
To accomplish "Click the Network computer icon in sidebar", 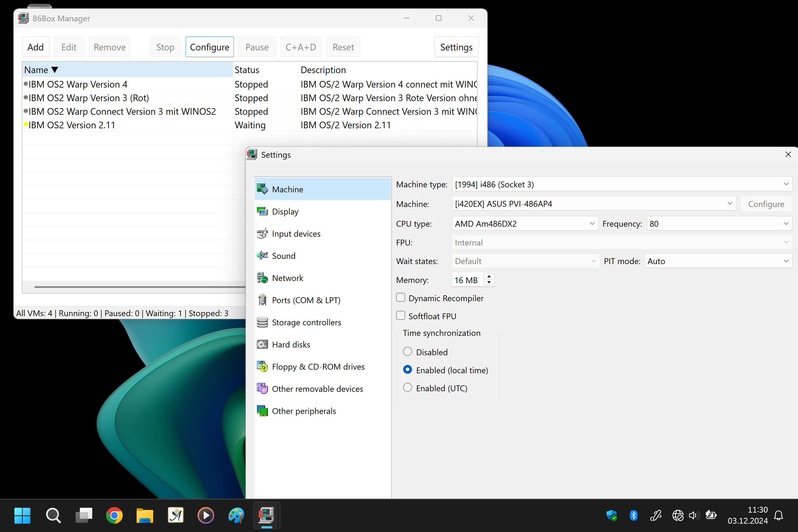I will click(262, 278).
